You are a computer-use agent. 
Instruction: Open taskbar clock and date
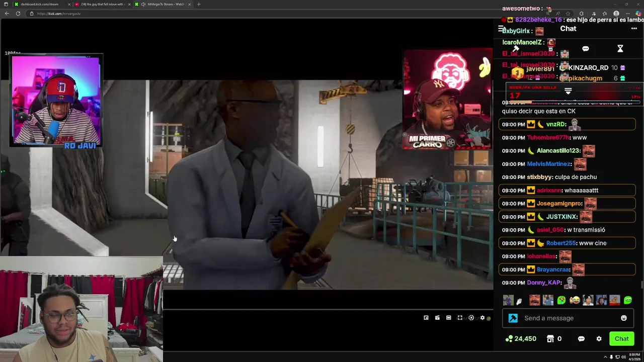(x=634, y=357)
